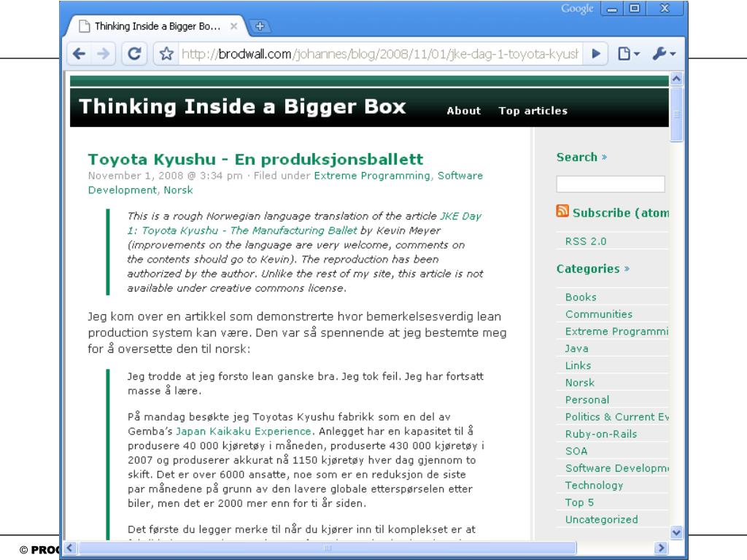Image resolution: width=747 pixels, height=560 pixels.
Task: Open the Personal category
Action: pyautogui.click(x=587, y=400)
